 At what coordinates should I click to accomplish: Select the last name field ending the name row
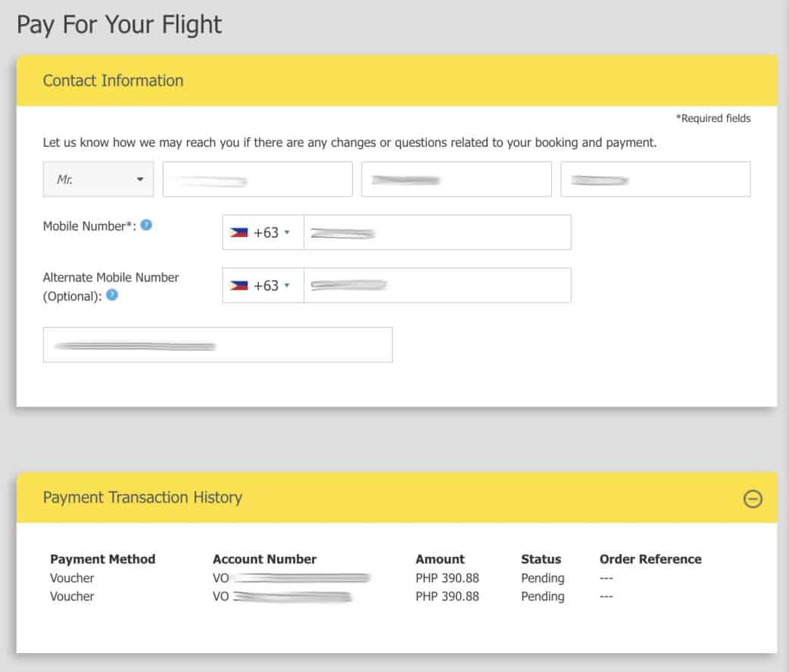(x=655, y=179)
